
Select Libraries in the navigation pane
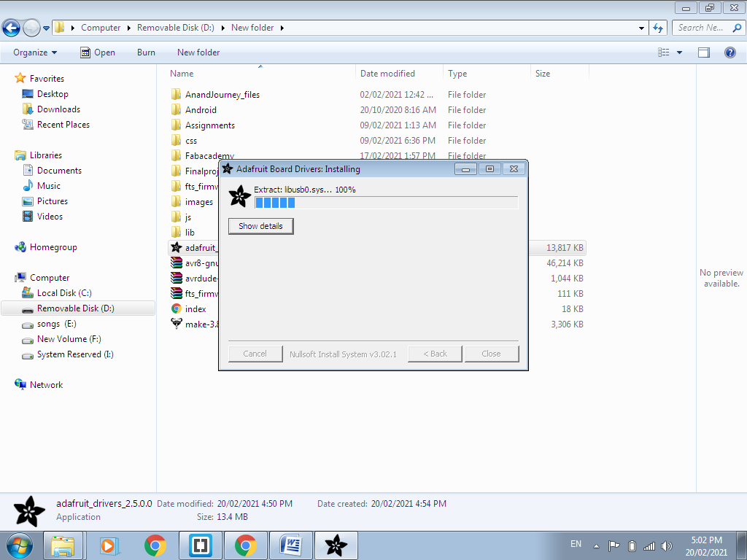click(46, 155)
